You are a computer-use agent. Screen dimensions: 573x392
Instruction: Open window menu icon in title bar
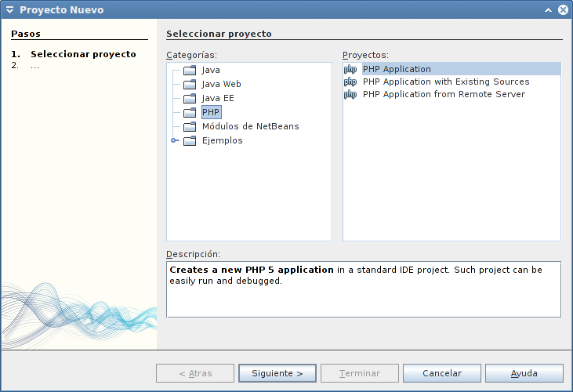click(x=10, y=10)
